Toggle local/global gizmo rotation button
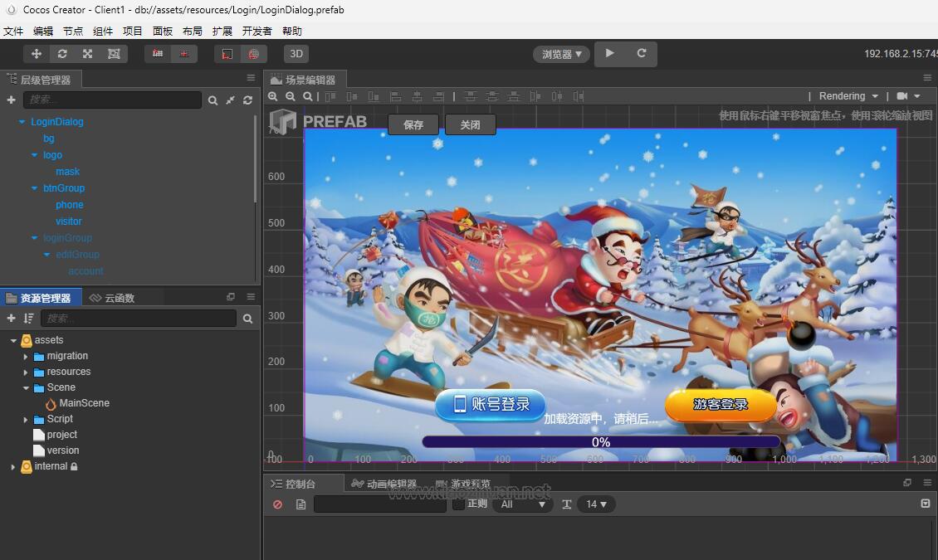Image resolution: width=938 pixels, height=560 pixels. [x=183, y=54]
